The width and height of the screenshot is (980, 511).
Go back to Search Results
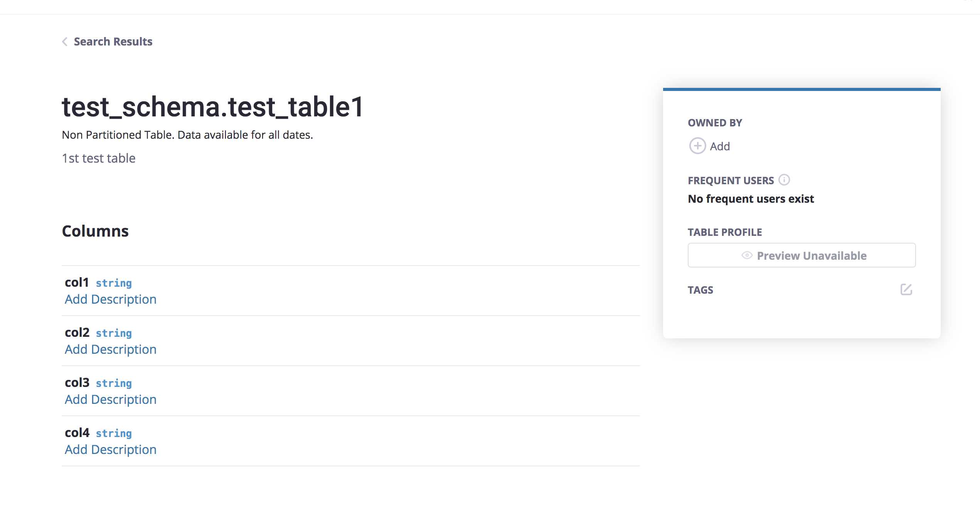click(x=113, y=42)
